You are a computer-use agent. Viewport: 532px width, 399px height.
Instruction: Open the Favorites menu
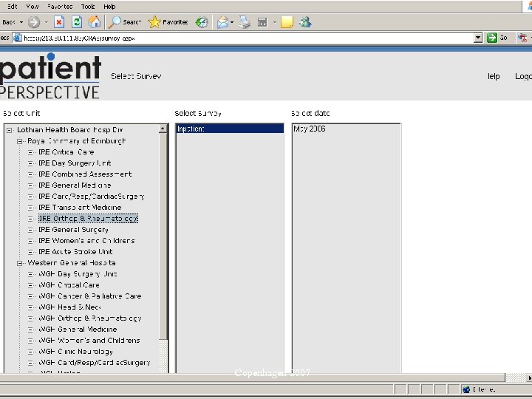tap(60, 6)
